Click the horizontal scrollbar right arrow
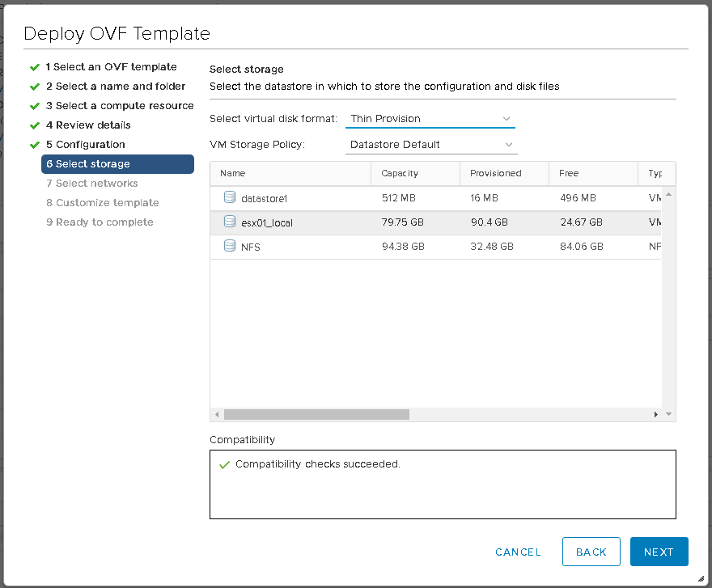This screenshot has height=588, width=712. click(656, 414)
